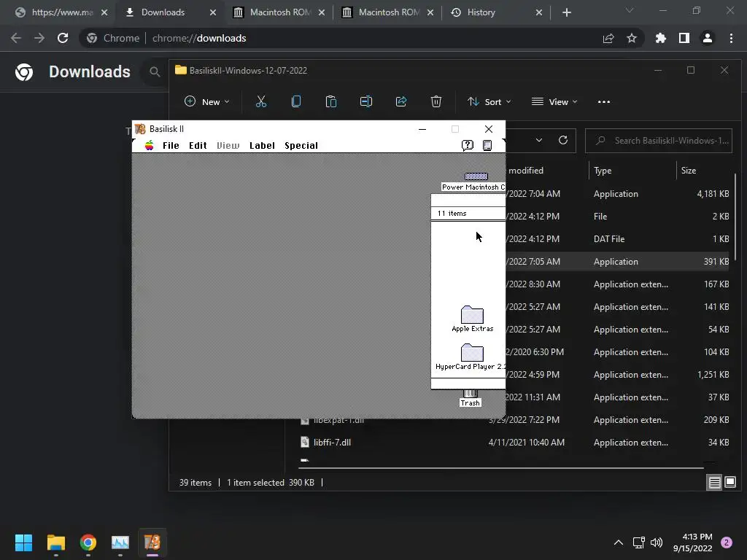Click the Copy icon in Explorer toolbar
747x560 pixels.
pyautogui.click(x=296, y=101)
